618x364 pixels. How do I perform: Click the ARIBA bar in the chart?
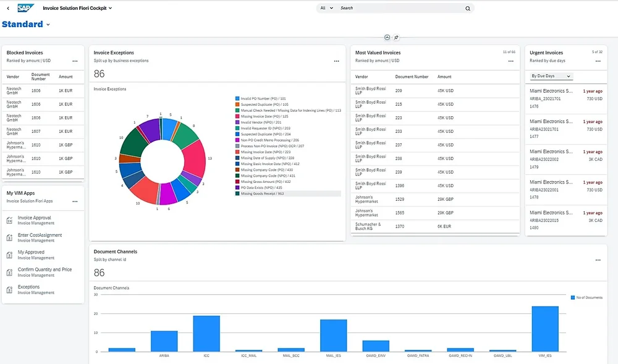coord(164,341)
